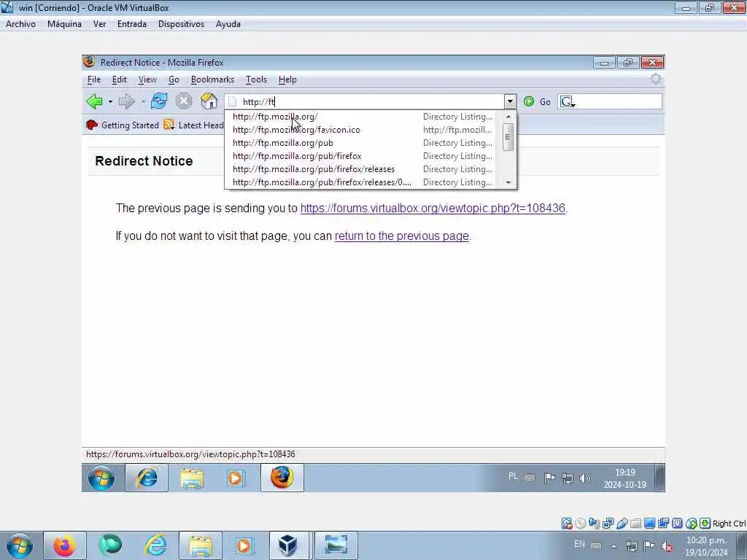Click VirtualBox optical disc status icon
Screen dimensions: 747x560
pos(580,524)
